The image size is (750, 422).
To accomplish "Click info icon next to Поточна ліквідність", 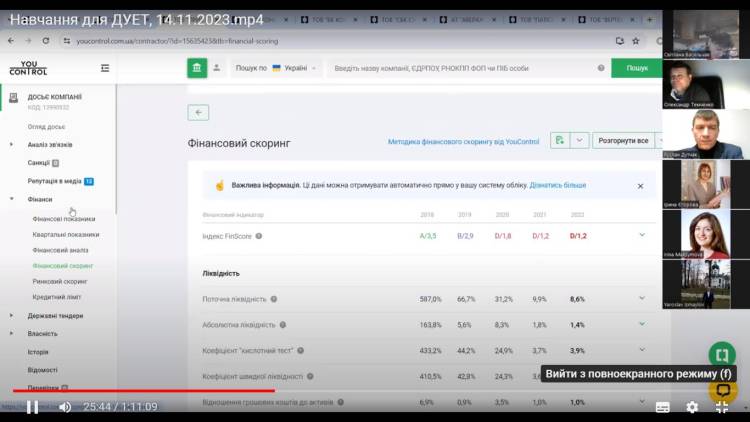I will 274,299.
